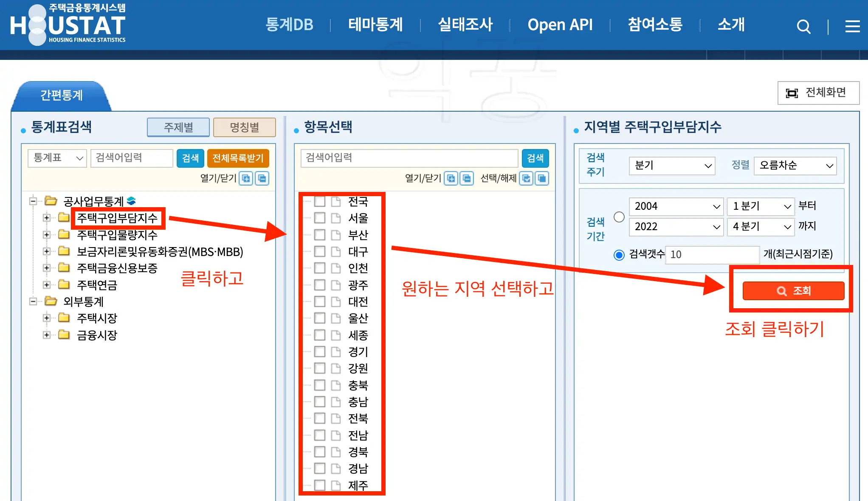868x501 pixels.
Task: Switch to the 명칭별 tab
Action: point(245,127)
